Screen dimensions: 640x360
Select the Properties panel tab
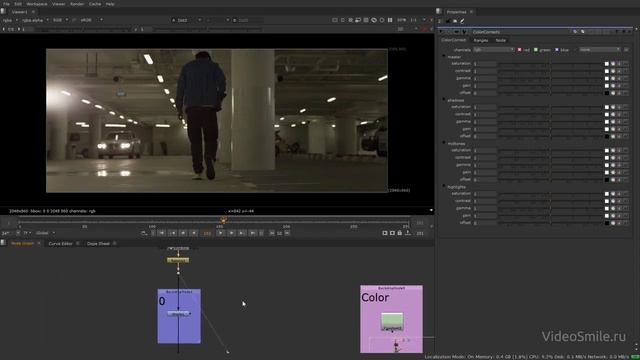[456, 12]
